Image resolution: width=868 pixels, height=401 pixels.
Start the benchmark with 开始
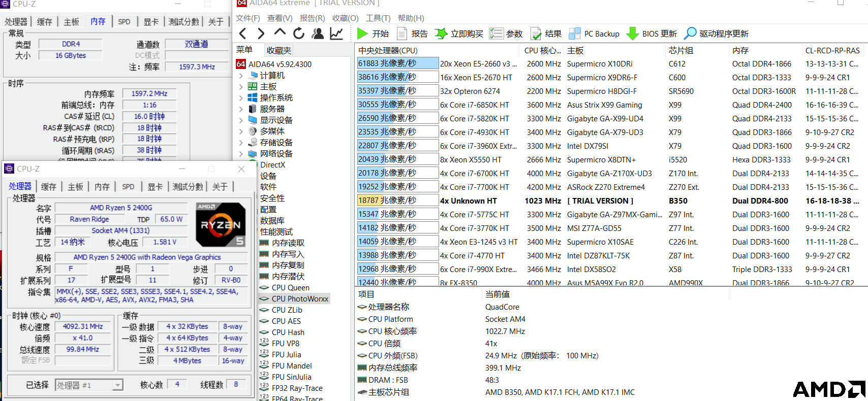(x=373, y=34)
